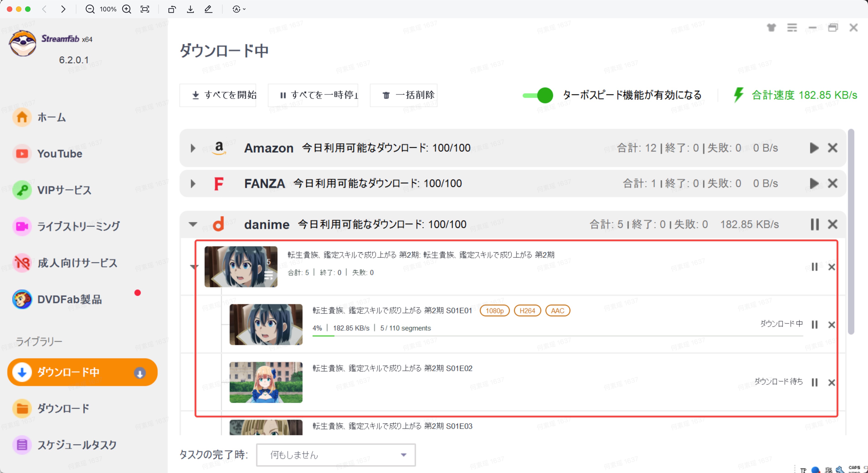Go to next image in viewer
Screen dimensions: 868x473
click(x=63, y=9)
